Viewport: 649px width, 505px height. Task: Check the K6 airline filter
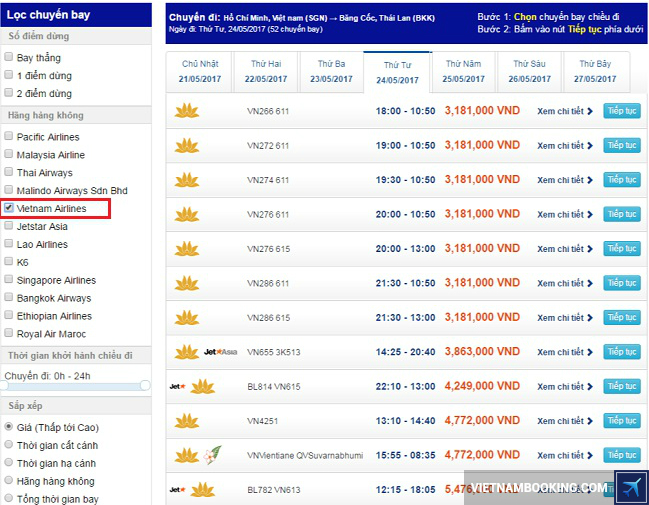tap(8, 261)
